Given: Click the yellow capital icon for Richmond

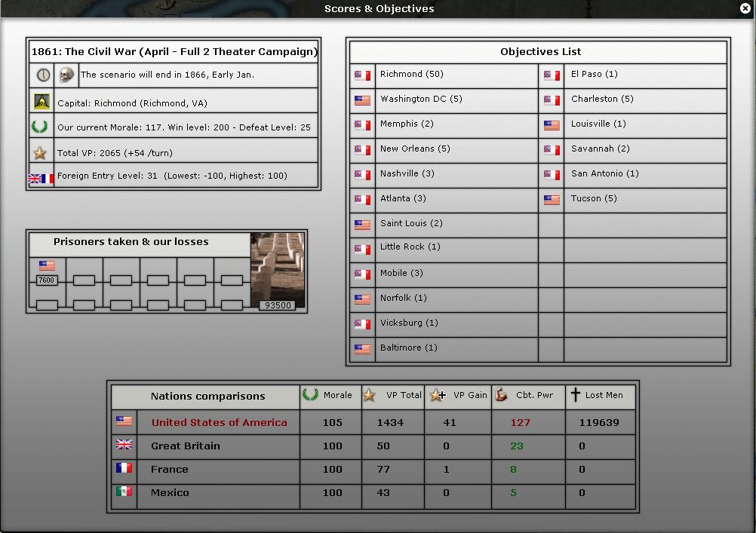Looking at the screenshot, I should 41,102.
